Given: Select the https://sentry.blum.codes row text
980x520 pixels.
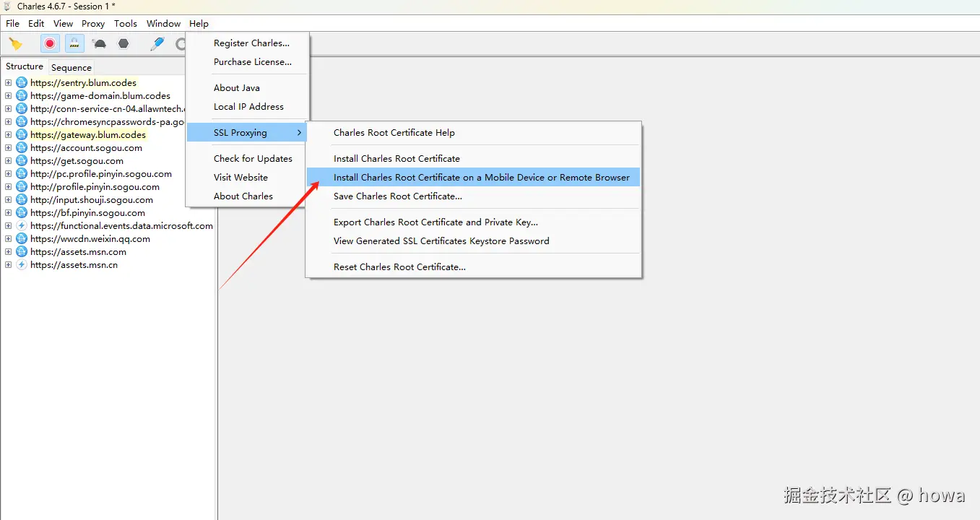Looking at the screenshot, I should [83, 83].
